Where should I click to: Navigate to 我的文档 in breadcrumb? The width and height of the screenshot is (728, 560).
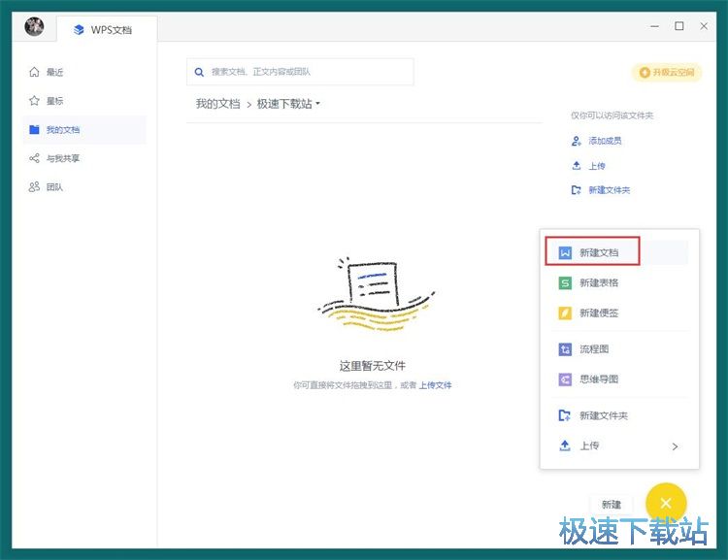pos(217,104)
